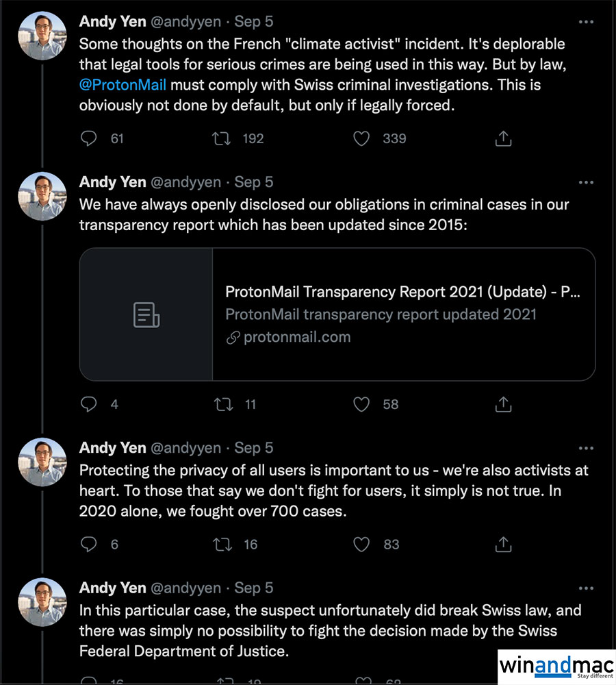
Task: Like the tweet with 83 likes
Action: [x=361, y=544]
